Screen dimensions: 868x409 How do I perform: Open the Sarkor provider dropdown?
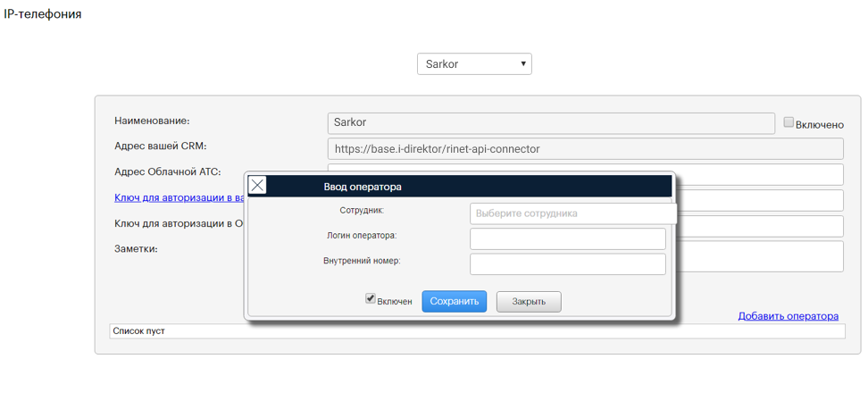474,64
